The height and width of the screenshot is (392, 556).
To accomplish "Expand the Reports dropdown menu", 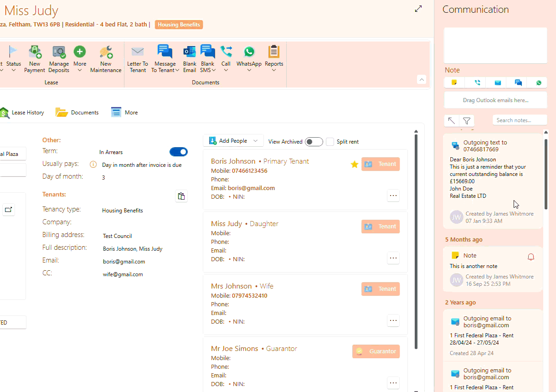I will tap(273, 70).
